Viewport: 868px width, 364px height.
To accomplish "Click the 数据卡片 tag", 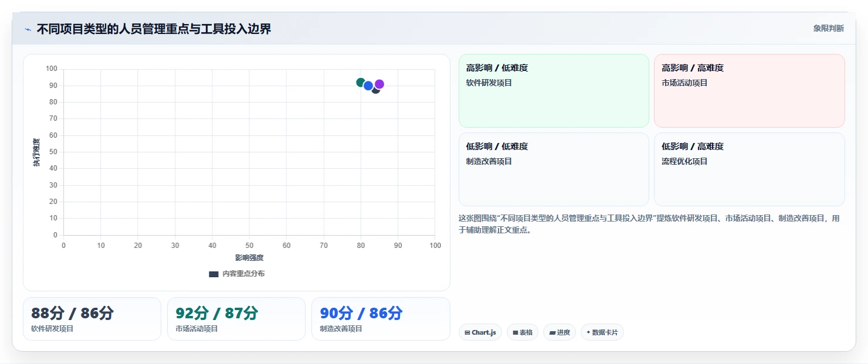I will (x=602, y=332).
